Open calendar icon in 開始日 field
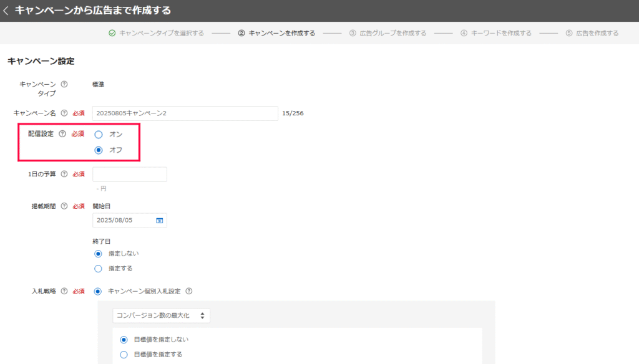 pos(159,221)
